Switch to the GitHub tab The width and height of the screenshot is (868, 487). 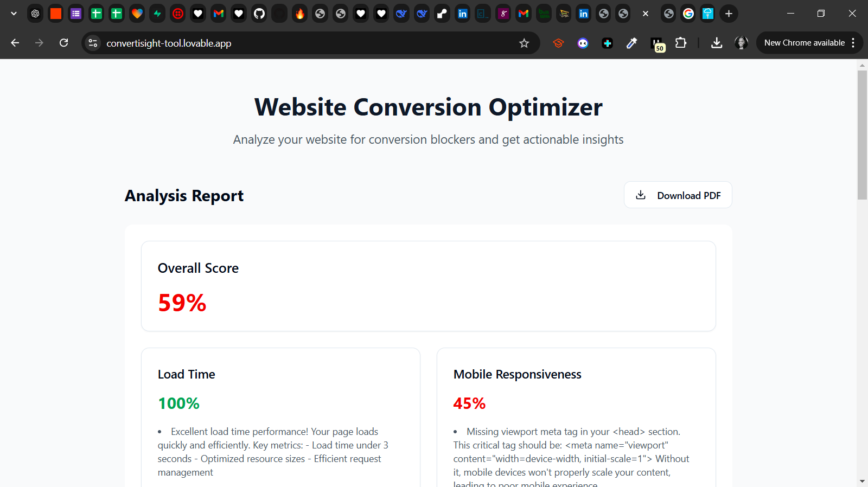coord(259,14)
